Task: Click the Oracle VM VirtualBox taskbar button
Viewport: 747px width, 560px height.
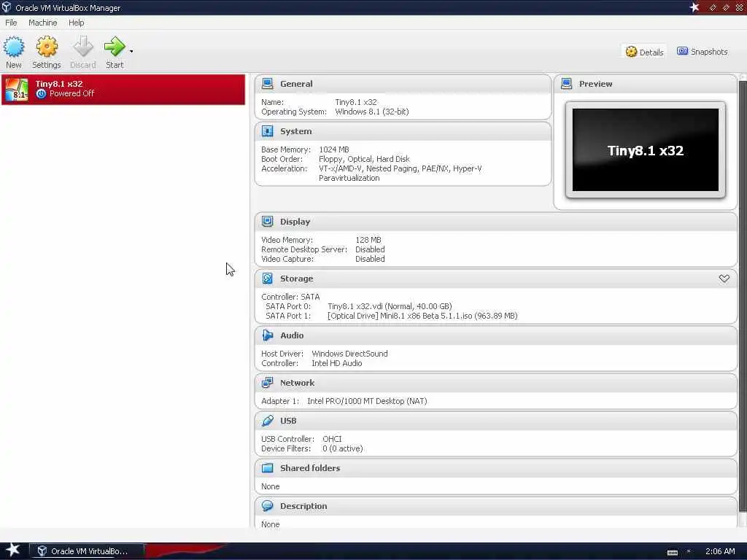Action: coord(87,551)
